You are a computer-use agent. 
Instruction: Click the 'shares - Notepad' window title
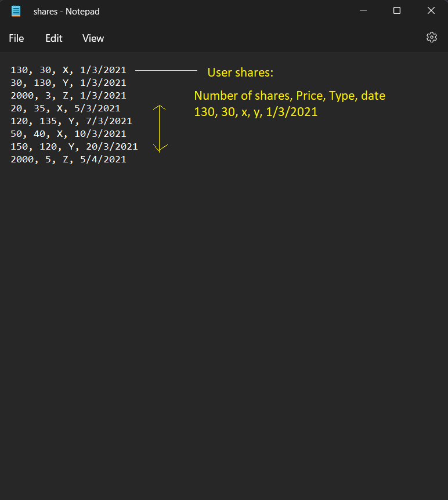pos(66,12)
